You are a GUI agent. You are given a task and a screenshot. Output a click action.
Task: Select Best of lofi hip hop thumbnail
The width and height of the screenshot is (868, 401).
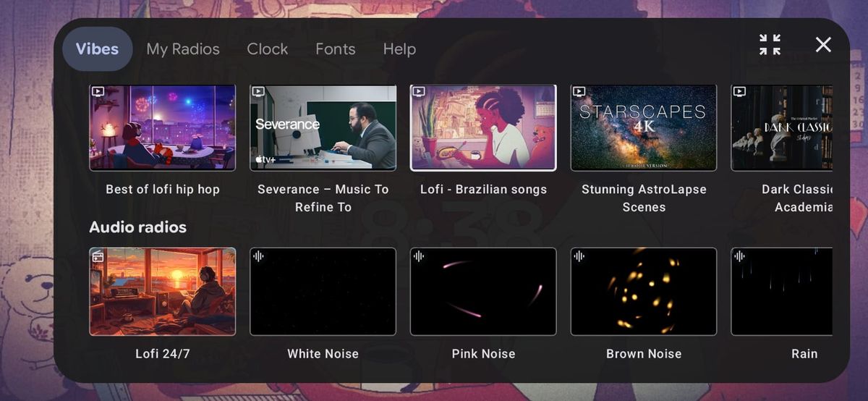[x=163, y=128]
